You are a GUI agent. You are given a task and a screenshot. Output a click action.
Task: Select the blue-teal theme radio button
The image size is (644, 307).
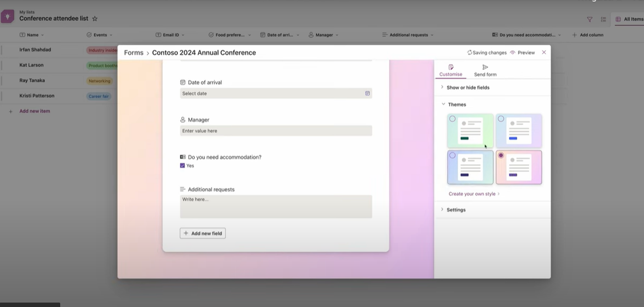[x=452, y=155]
